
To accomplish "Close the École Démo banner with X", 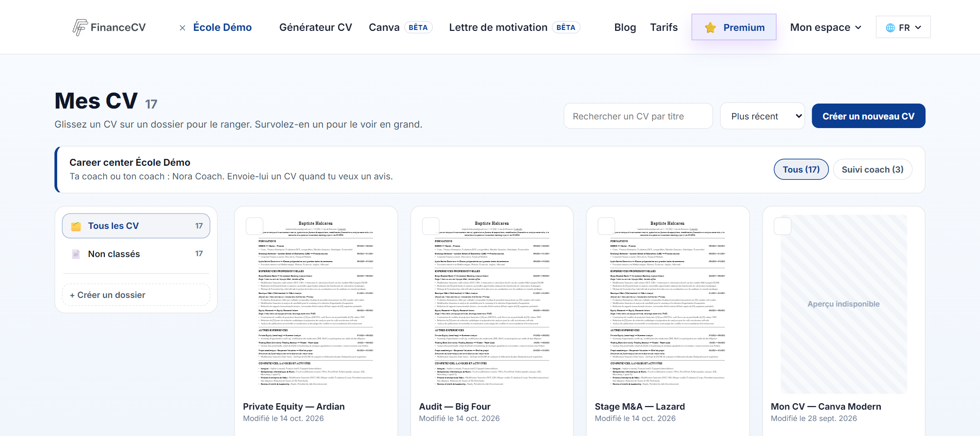I will coord(182,28).
